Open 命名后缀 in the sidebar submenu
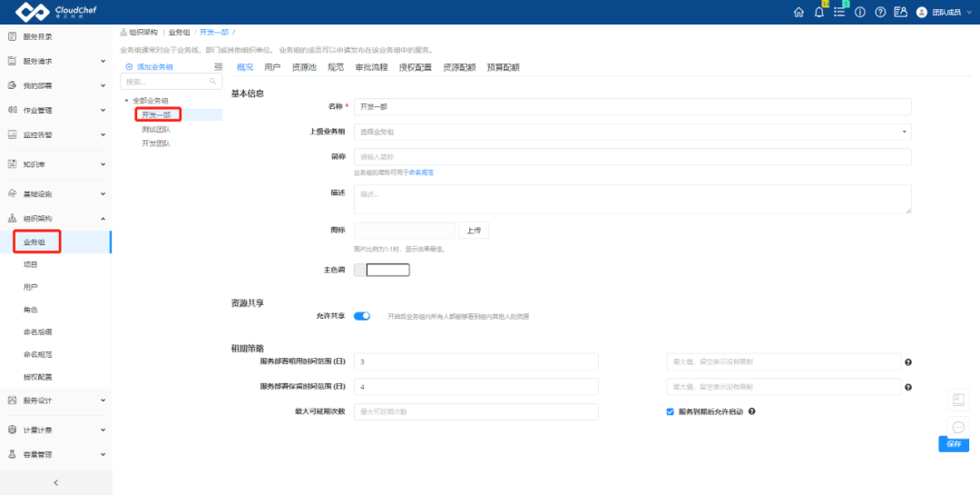This screenshot has width=980, height=495. coord(37,332)
